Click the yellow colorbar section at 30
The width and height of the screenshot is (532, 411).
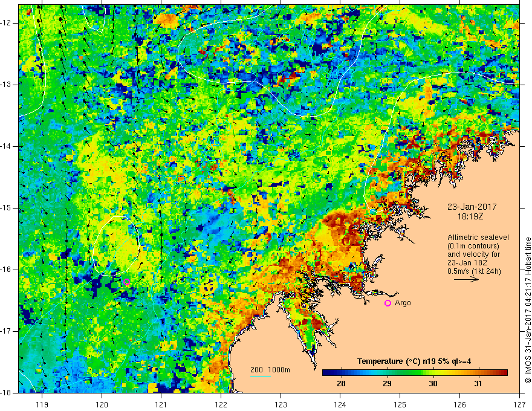(433, 373)
